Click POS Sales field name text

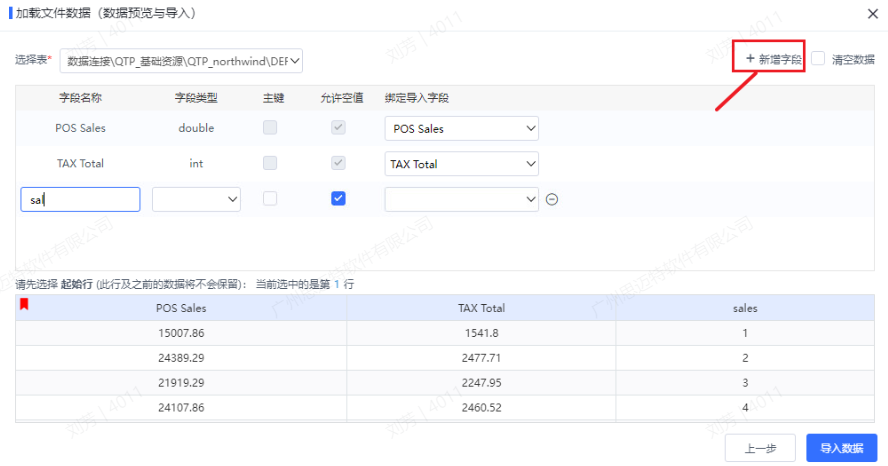80,128
